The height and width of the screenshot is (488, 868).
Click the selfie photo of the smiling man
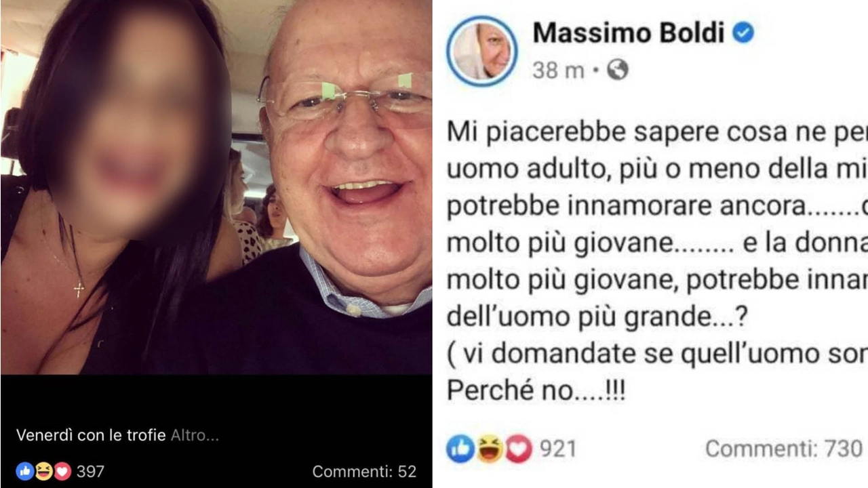tap(216, 187)
